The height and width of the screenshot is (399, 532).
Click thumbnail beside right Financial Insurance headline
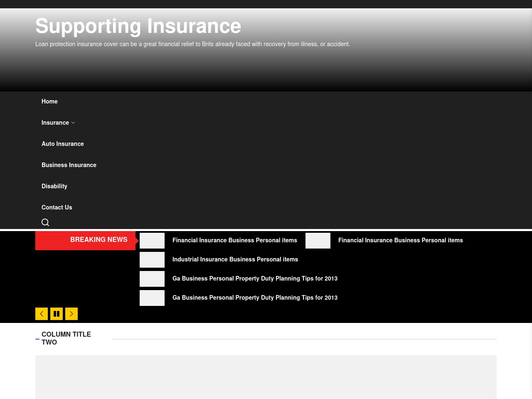318,241
